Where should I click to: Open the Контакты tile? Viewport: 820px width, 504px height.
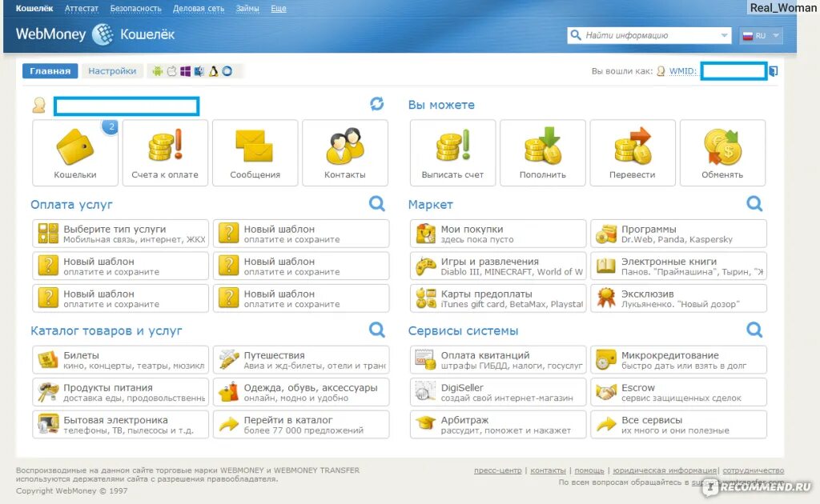345,153
